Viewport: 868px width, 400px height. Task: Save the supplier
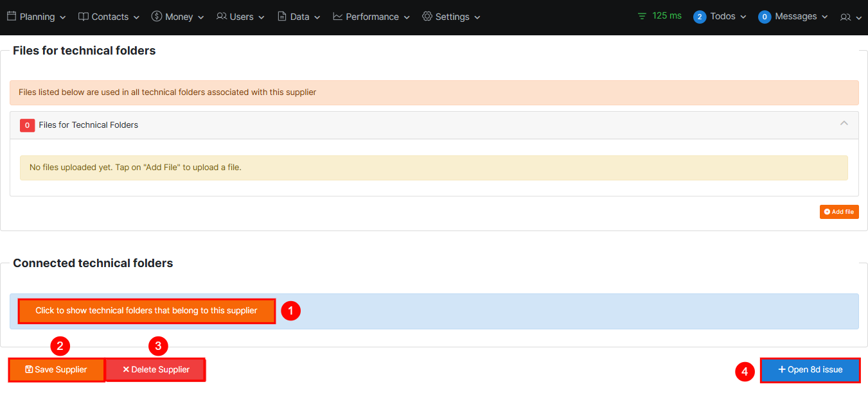57,370
